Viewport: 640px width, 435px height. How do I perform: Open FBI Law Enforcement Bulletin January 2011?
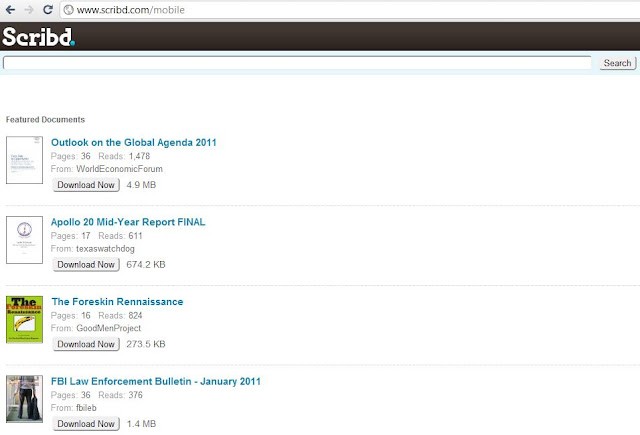coord(156,381)
